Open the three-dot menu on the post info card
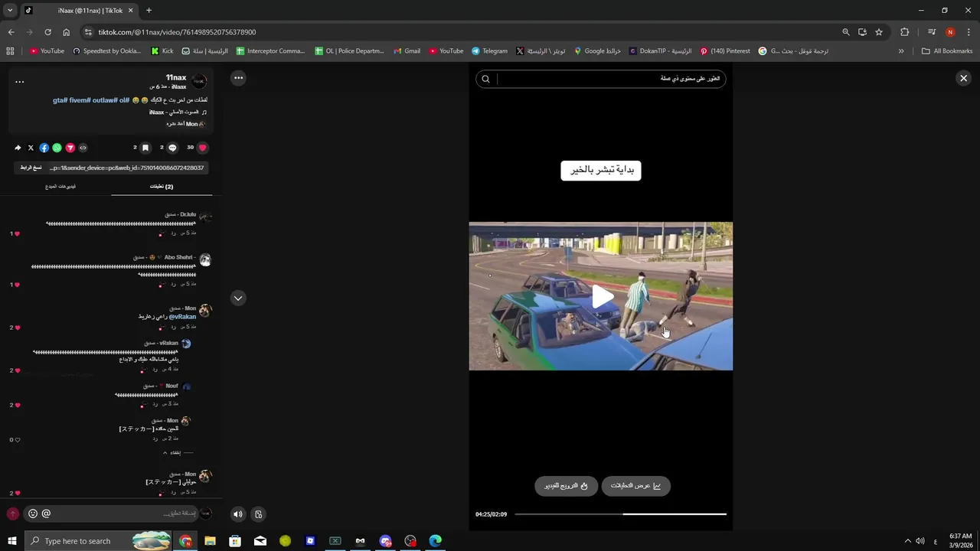 pyautogui.click(x=20, y=81)
